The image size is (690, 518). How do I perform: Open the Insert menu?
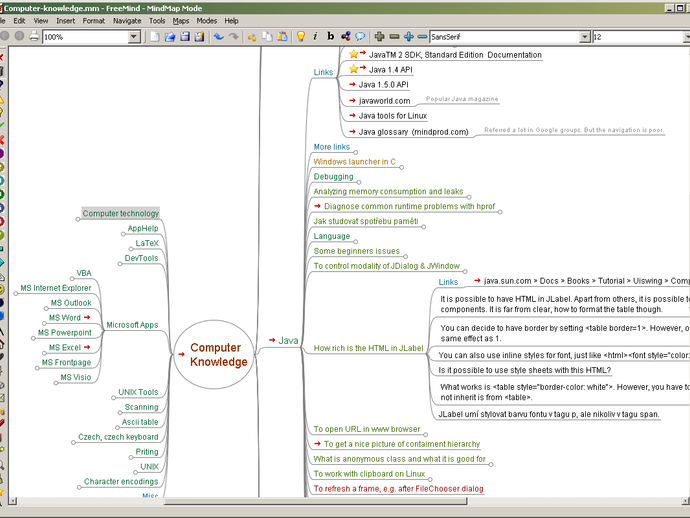click(x=66, y=21)
